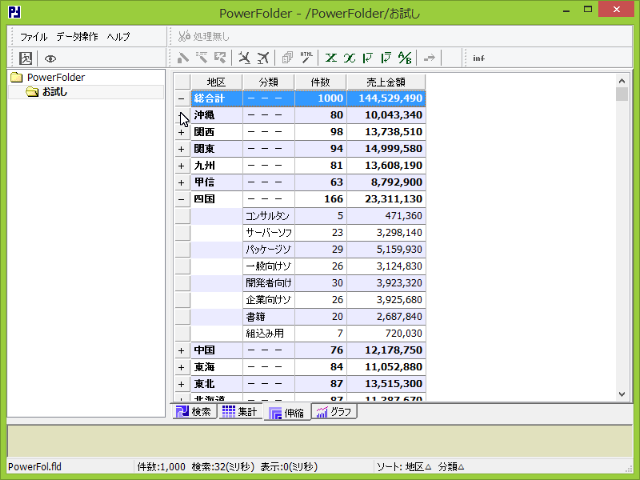Click the 12,178,750 amount cell
This screenshot has width=640, height=480.
(386, 350)
